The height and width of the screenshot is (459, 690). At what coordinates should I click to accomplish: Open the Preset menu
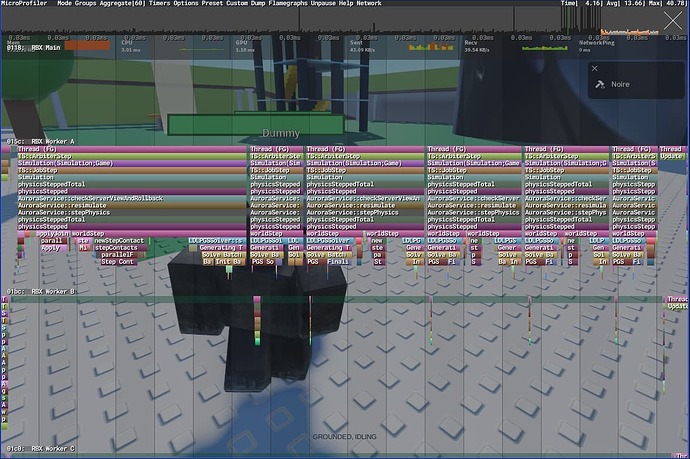212,3
